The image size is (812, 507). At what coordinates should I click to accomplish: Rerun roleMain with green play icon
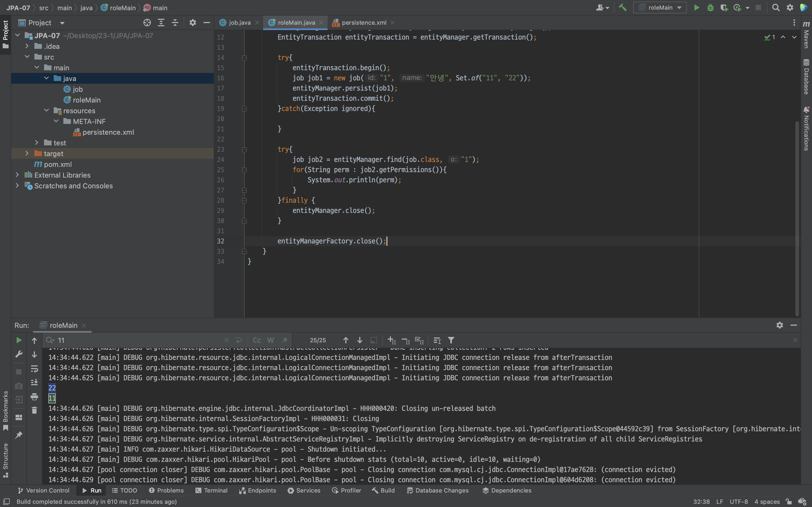pos(19,340)
